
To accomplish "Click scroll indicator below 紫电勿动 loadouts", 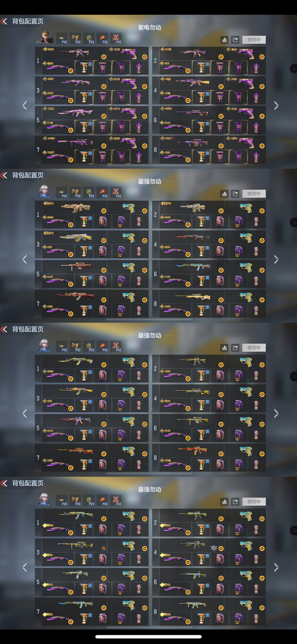I will point(149,166).
